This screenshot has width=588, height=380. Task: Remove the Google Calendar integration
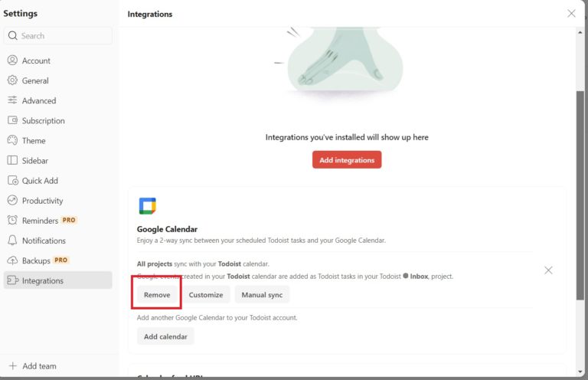click(157, 295)
